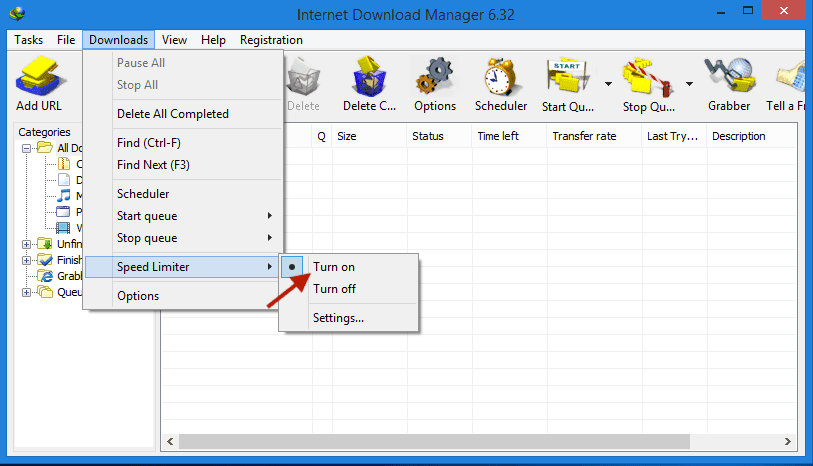Open the File menu
Image resolution: width=813 pixels, height=466 pixels.
pyautogui.click(x=66, y=40)
